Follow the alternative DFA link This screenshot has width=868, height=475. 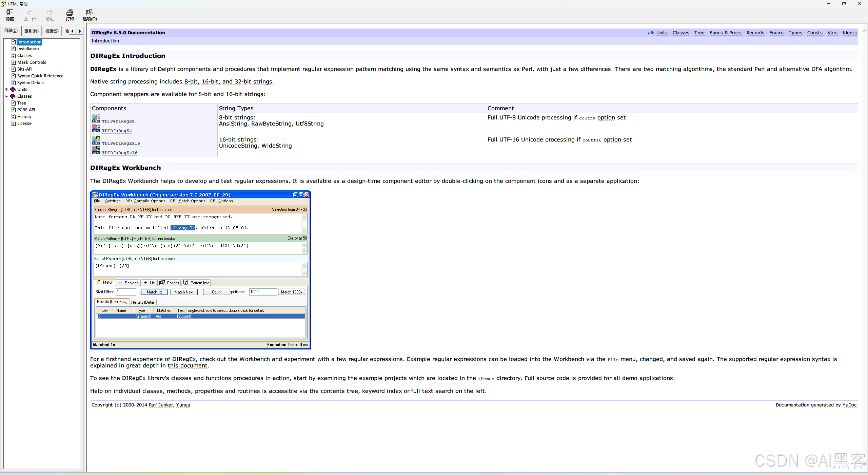(800, 69)
